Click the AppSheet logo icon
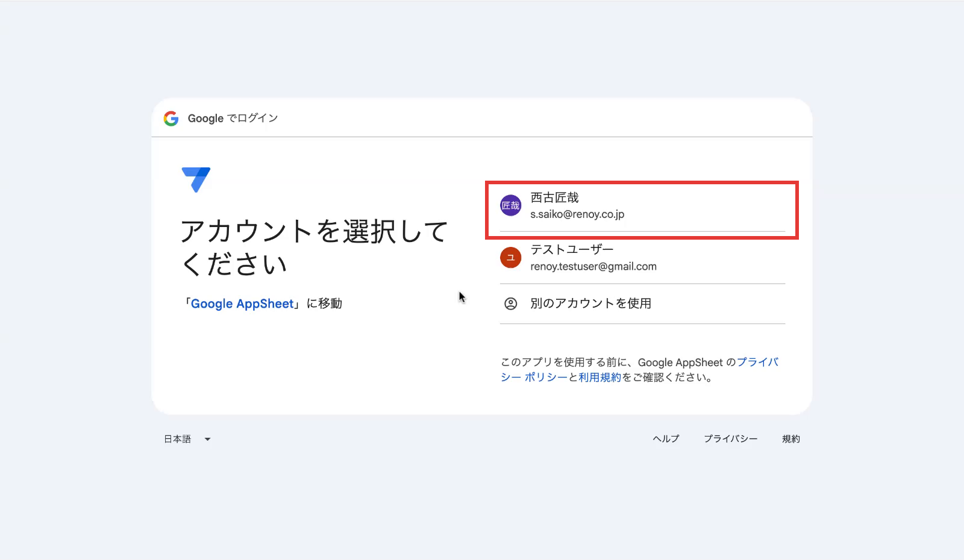Screen dimensions: 964x560 196,180
